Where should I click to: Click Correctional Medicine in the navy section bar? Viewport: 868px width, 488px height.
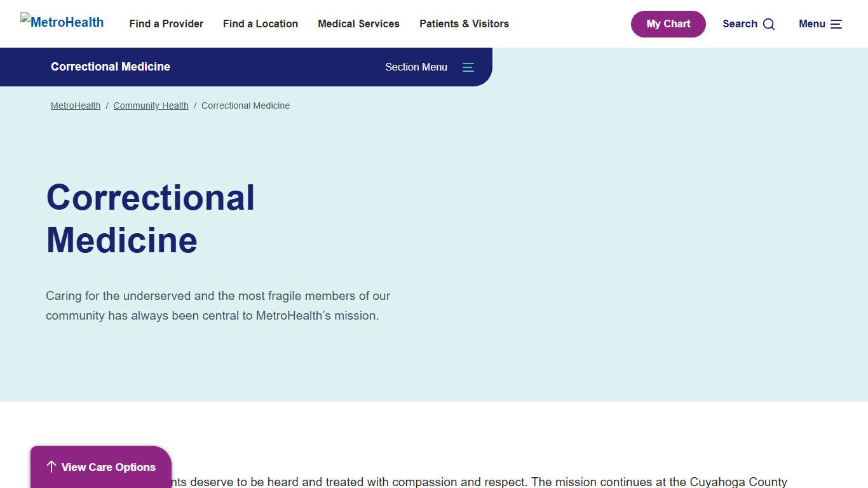point(111,67)
